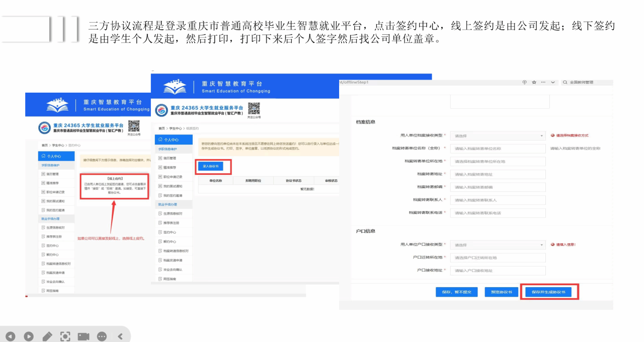Click the QR code on 纸质签约 page header
The width and height of the screenshot is (644, 342).
(x=254, y=109)
